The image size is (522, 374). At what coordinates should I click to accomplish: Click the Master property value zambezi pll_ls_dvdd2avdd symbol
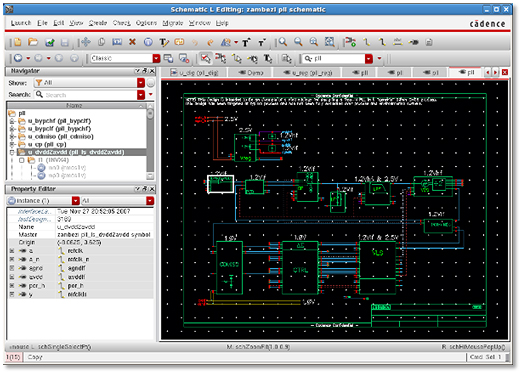click(x=104, y=235)
